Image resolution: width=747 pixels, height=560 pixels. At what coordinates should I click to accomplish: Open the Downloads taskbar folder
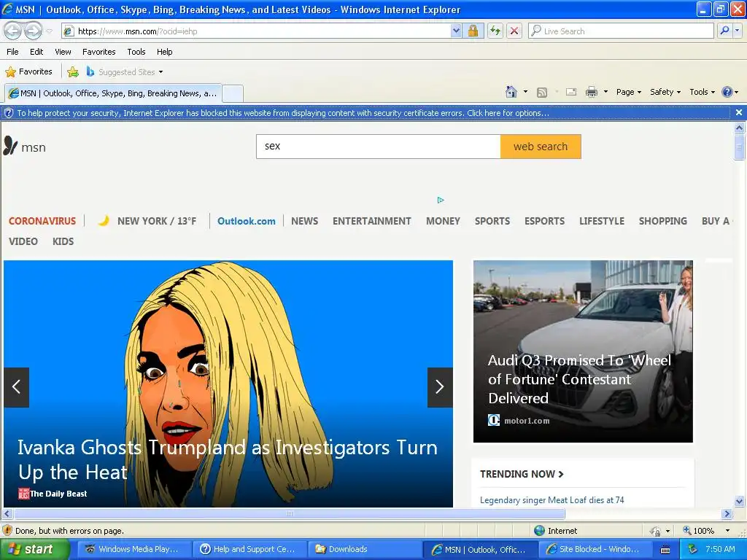365,549
